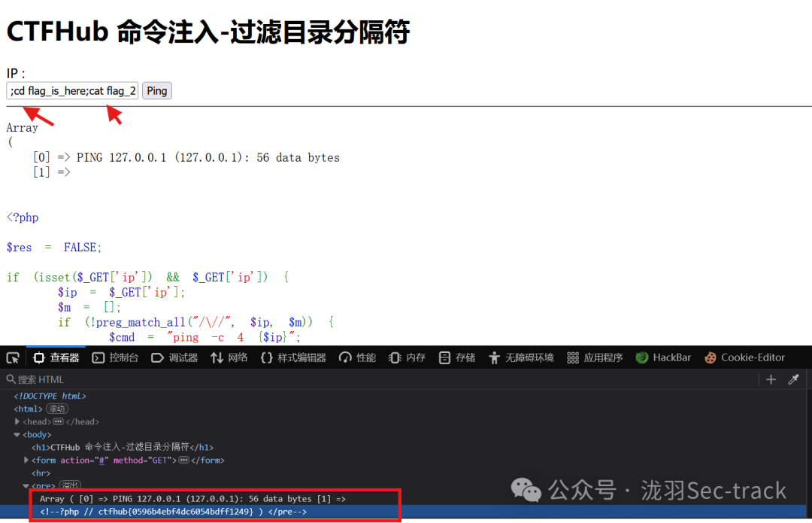Viewport: 812px width, 523px height.
Task: Open the 样式编辑器 style editor tab
Action: pos(293,357)
